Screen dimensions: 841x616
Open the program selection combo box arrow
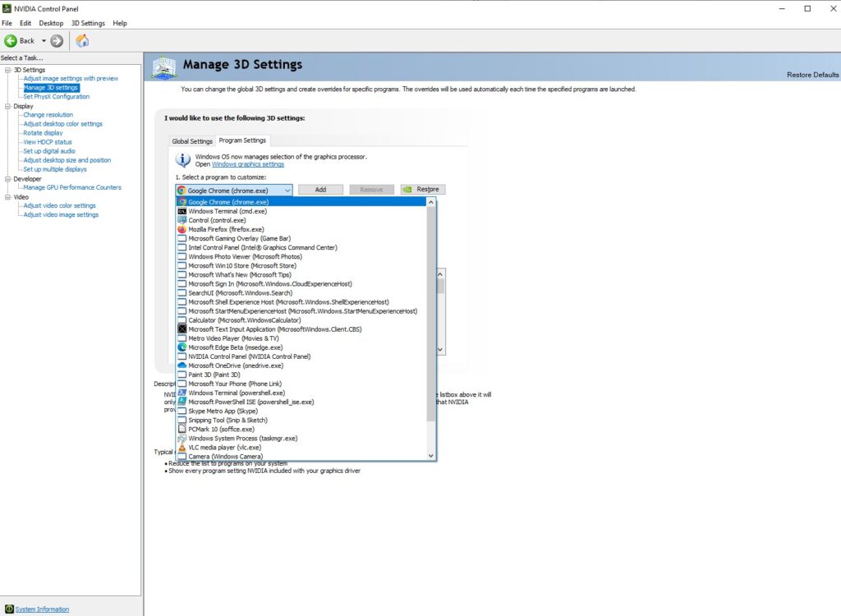point(287,191)
